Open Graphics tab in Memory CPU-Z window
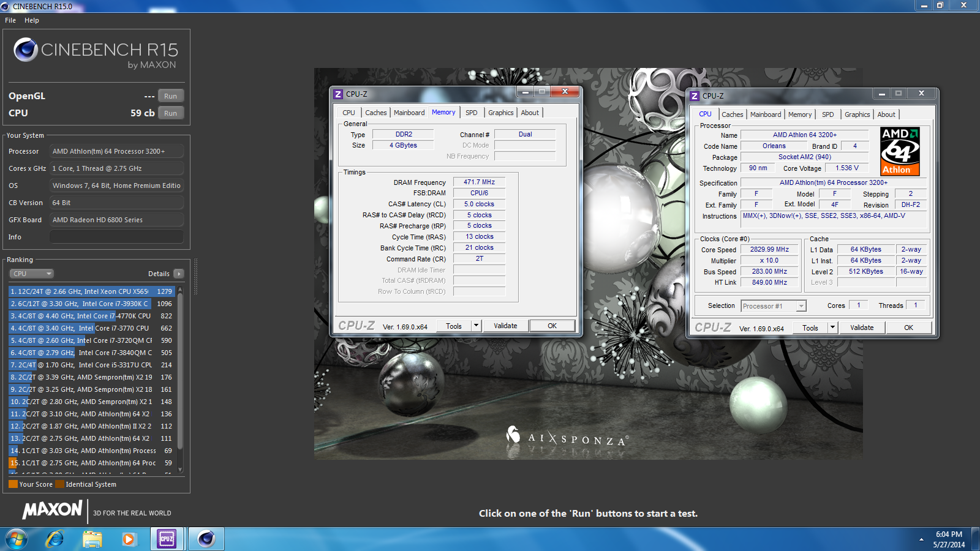Screen dimensions: 980x551 click(x=500, y=113)
